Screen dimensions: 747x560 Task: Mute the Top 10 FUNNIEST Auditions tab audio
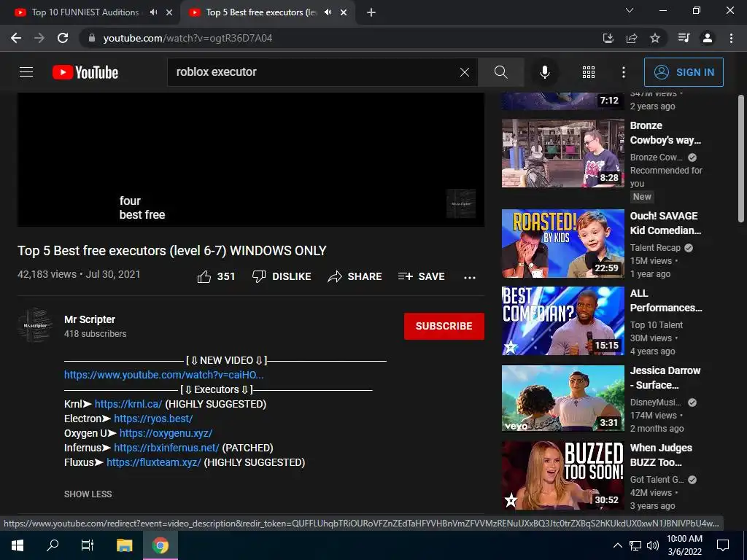(x=153, y=12)
